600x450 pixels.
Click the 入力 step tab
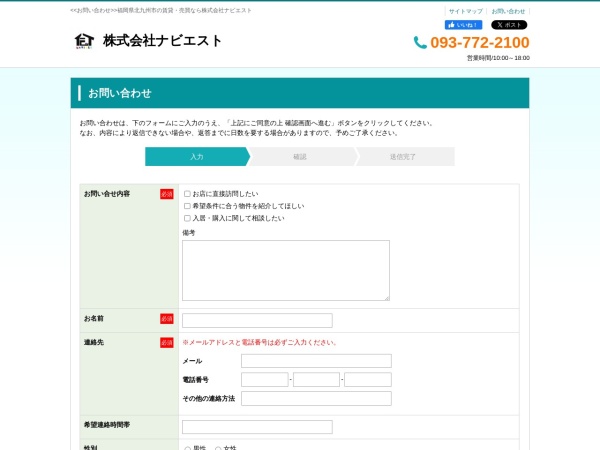tap(197, 157)
